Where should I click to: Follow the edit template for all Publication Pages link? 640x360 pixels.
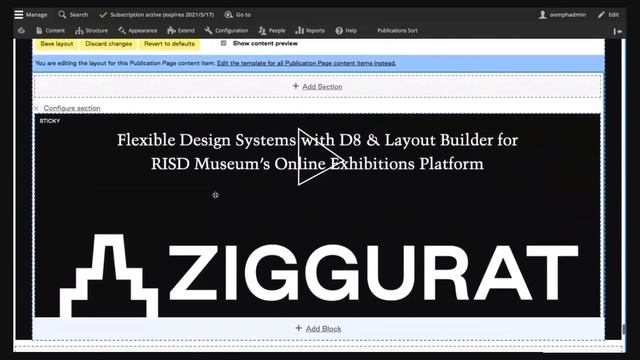306,63
